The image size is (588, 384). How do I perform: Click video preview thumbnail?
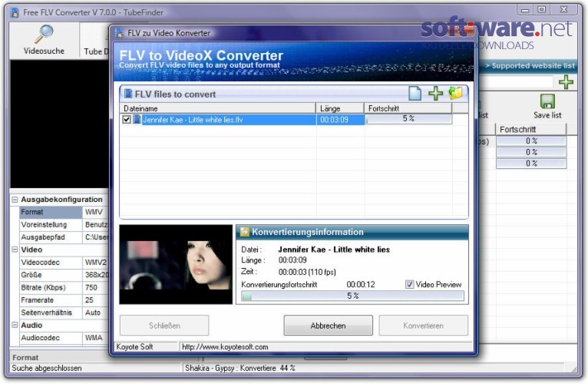point(176,264)
